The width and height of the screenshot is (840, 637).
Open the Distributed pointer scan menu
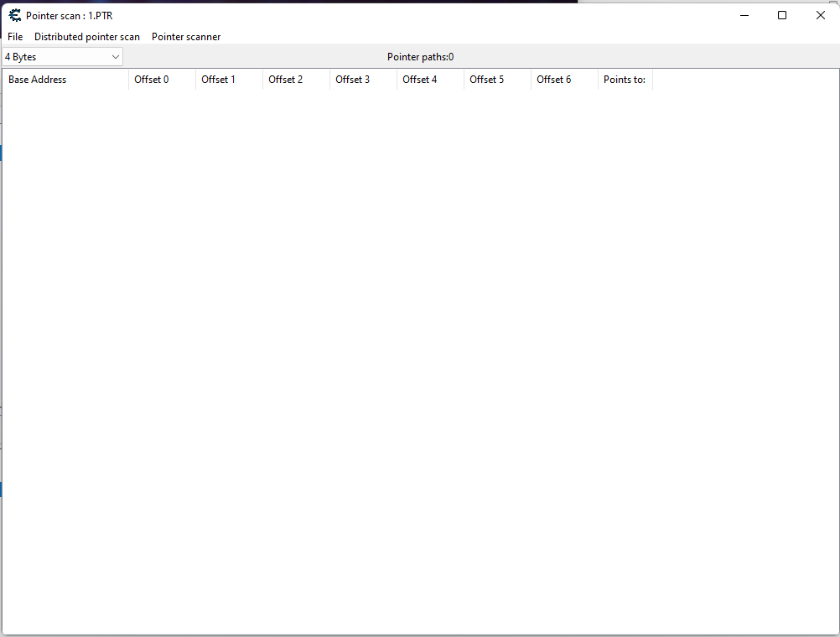coord(87,37)
